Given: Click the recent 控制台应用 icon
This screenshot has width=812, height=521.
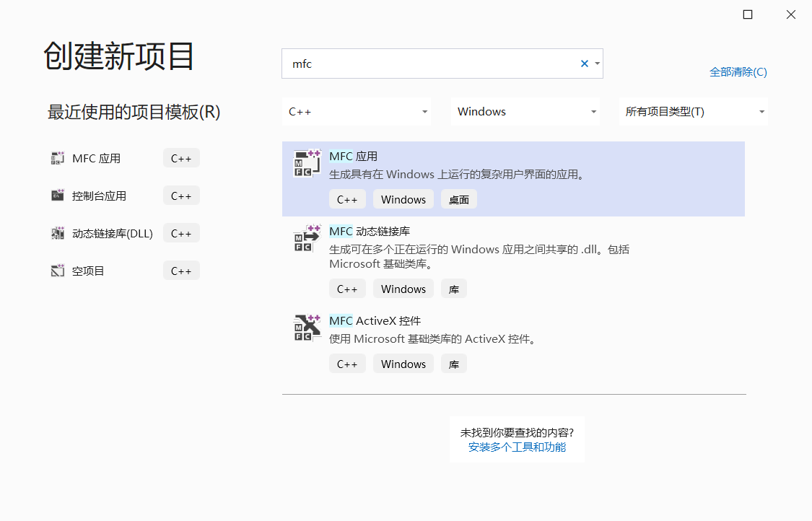Looking at the screenshot, I should click(58, 196).
